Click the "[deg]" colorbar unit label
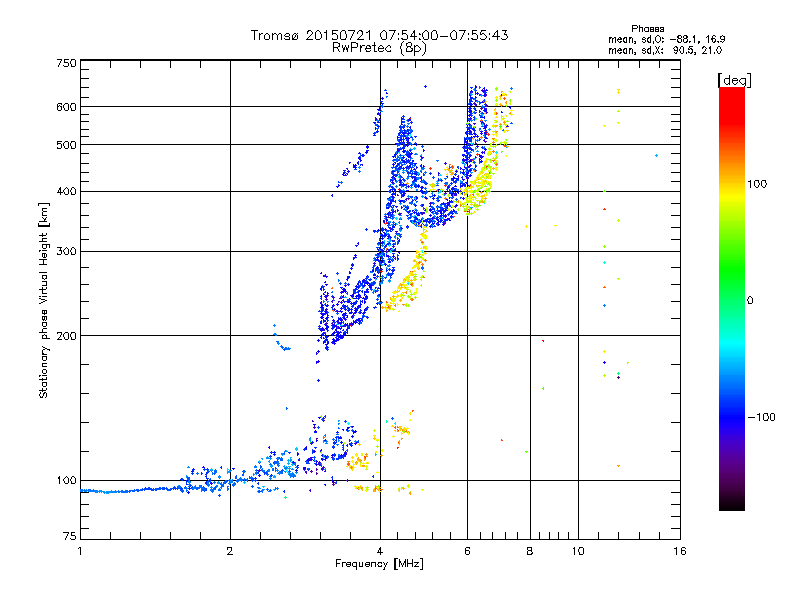 coord(734,80)
